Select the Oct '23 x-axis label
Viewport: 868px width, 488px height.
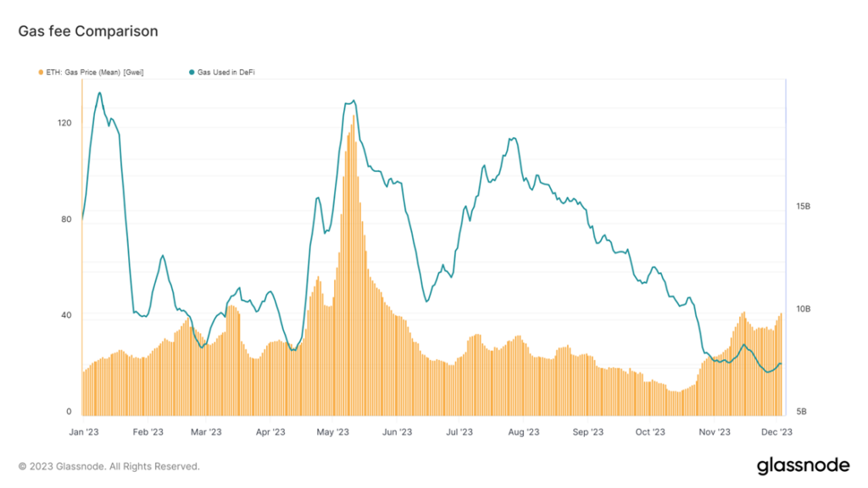(x=651, y=431)
